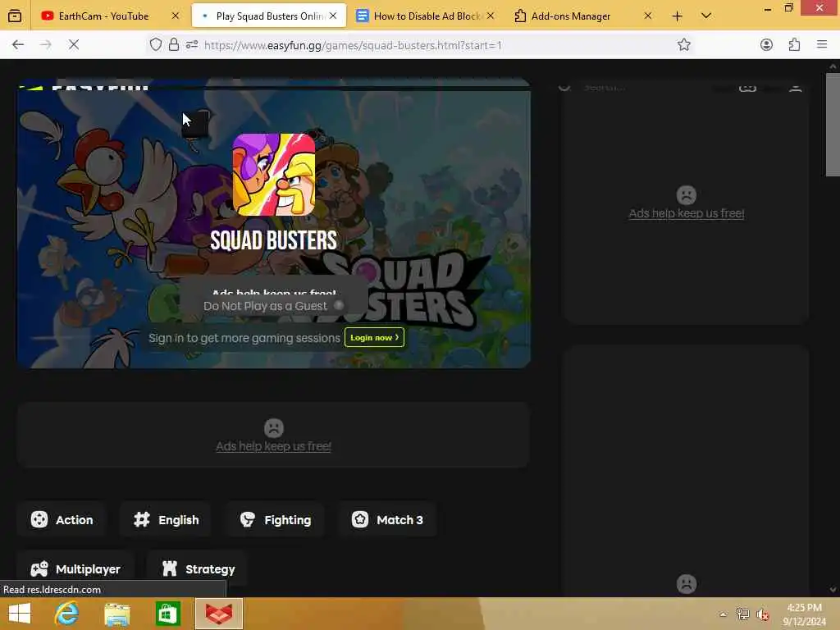Open a new browser tab
Viewport: 840px width, 630px height.
pyautogui.click(x=677, y=16)
